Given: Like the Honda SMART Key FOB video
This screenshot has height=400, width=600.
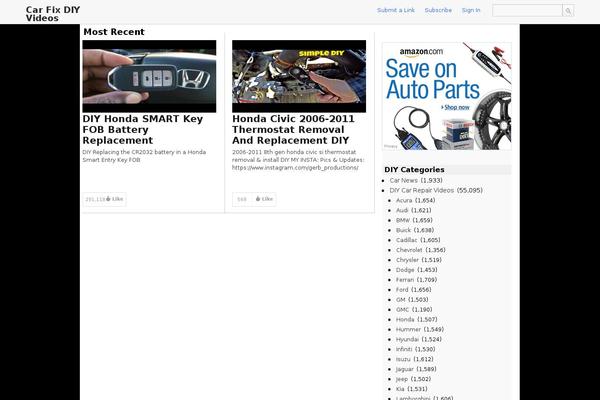Looking at the screenshot, I should point(114,199).
